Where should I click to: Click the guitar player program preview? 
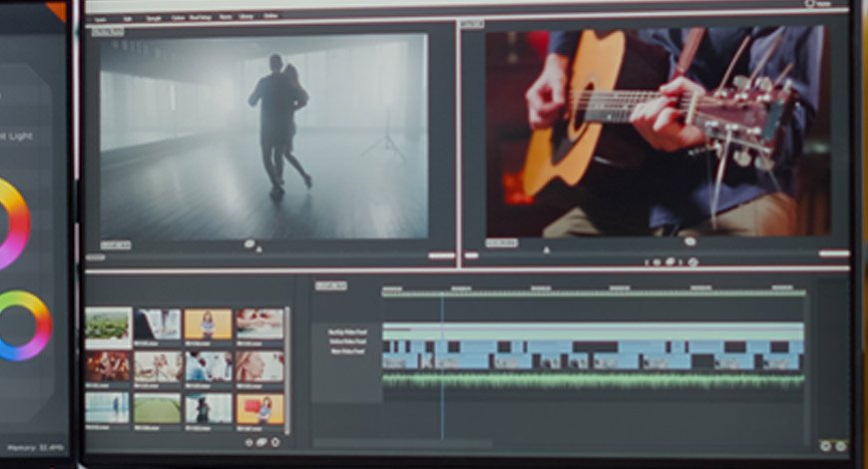point(656,132)
